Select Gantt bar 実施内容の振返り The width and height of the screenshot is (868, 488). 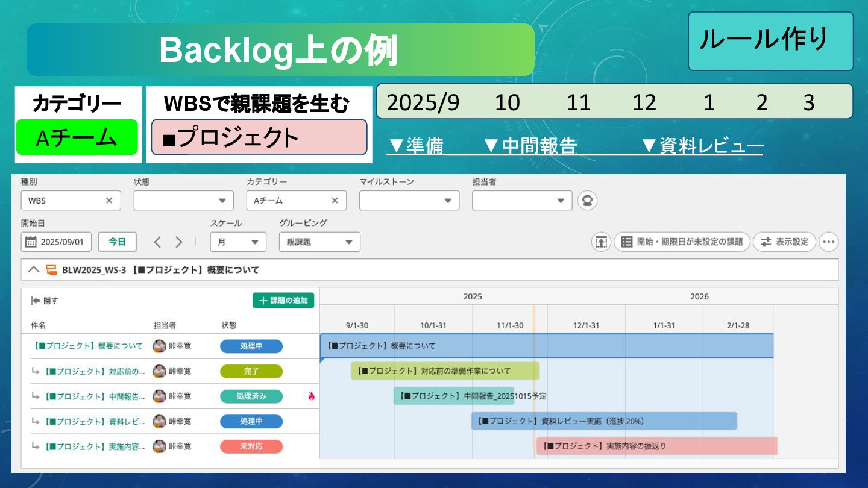[x=657, y=446]
